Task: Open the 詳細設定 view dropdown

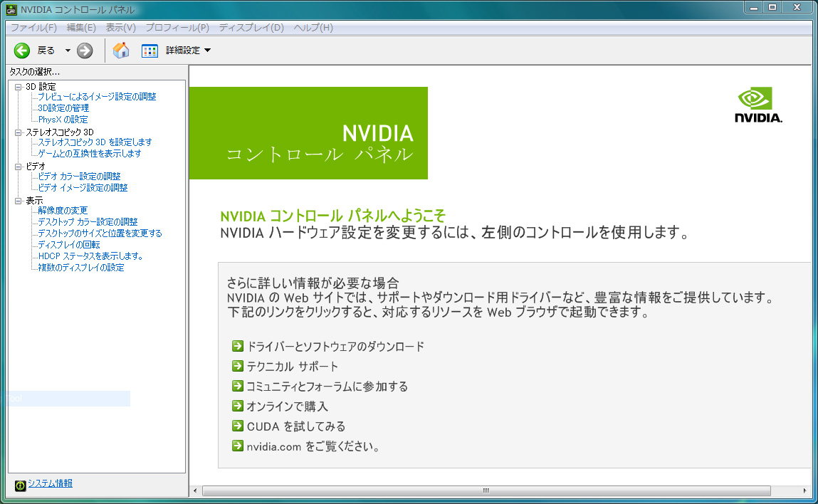Action: (x=188, y=51)
